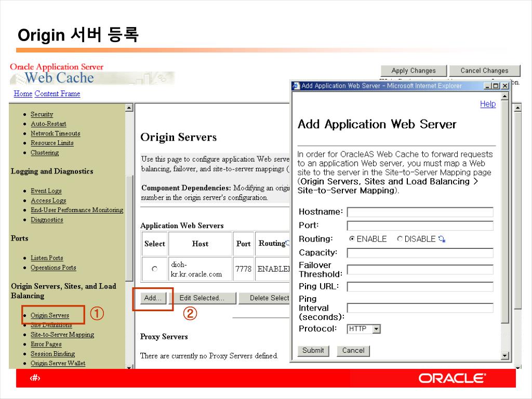Click the Routing column header
This screenshot has width=532, height=399.
pos(272,244)
